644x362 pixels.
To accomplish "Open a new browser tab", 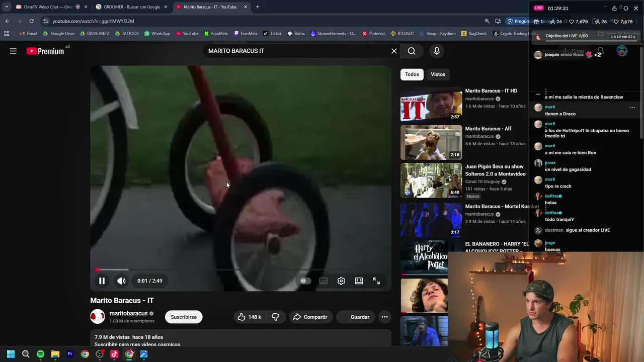I will (x=258, y=7).
